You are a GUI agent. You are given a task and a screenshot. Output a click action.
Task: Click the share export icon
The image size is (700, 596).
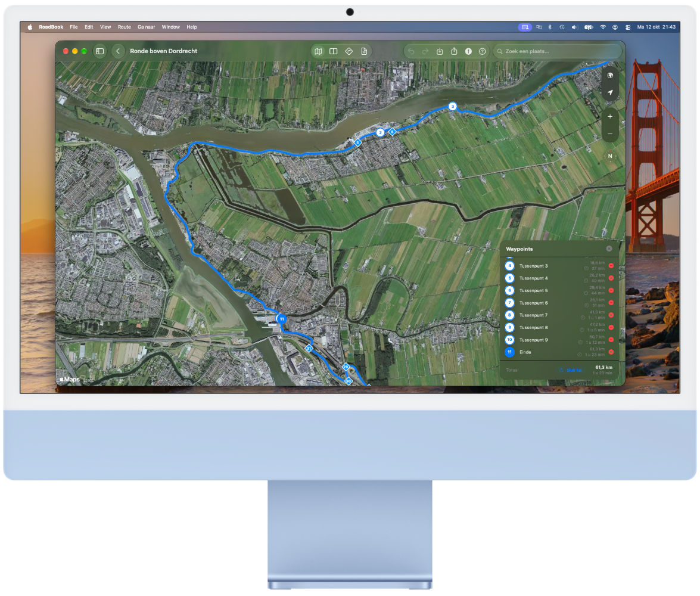tap(454, 51)
